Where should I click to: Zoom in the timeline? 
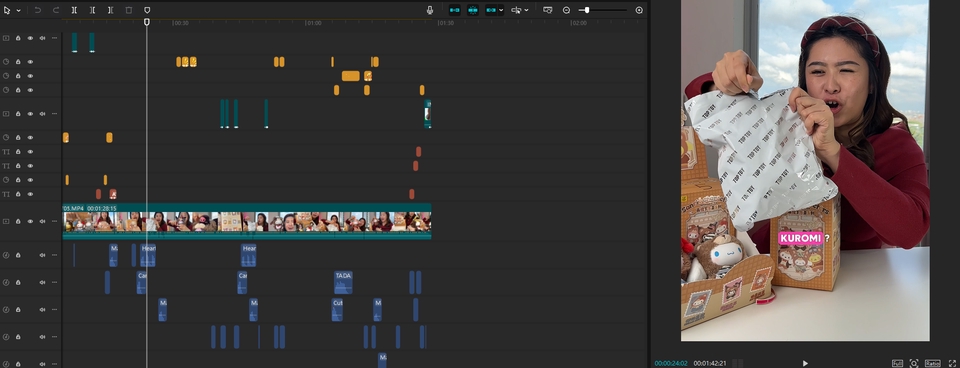point(639,10)
